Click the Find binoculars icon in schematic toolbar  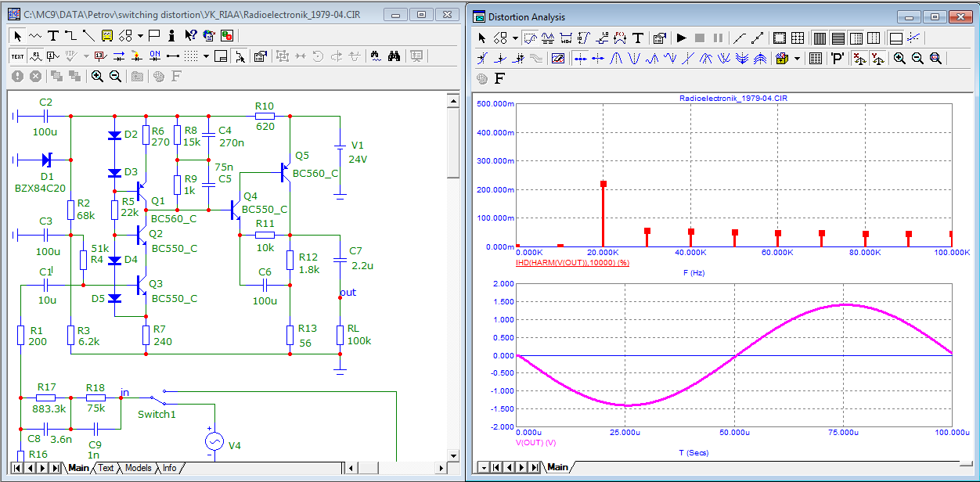395,56
